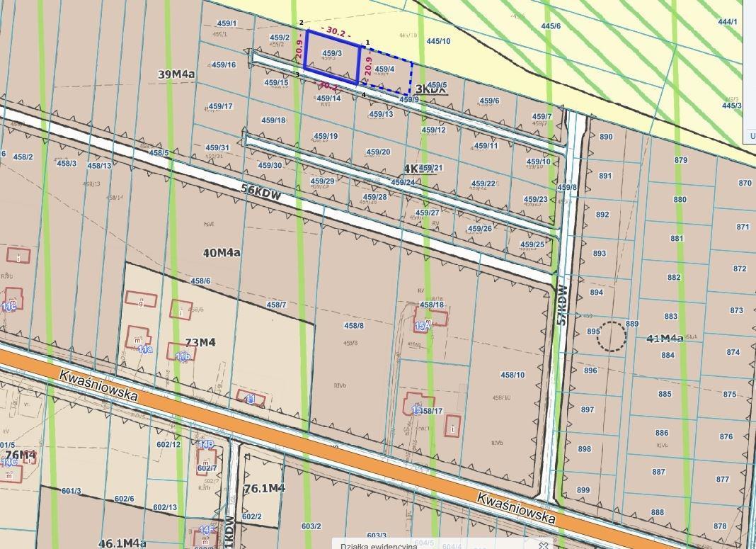Click the zone label 76.1M4
Screen dimensions: 756x549
click(265, 488)
